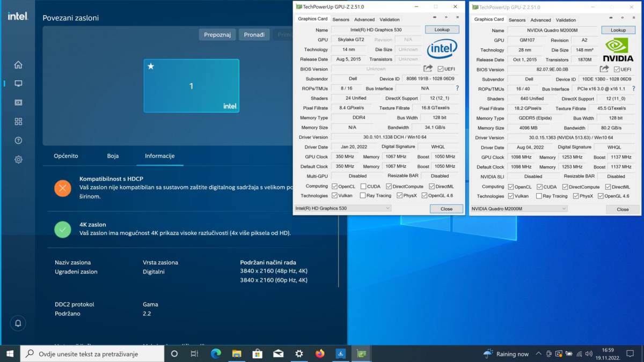This screenshot has height=362, width=644.
Task: Click Close button in NVIDIA GPU-Z window
Action: [x=623, y=209]
